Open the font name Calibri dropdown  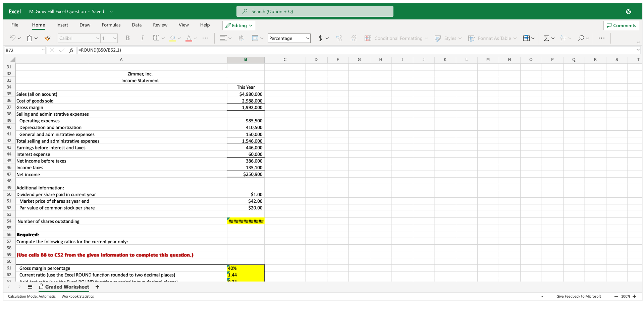(x=98, y=38)
